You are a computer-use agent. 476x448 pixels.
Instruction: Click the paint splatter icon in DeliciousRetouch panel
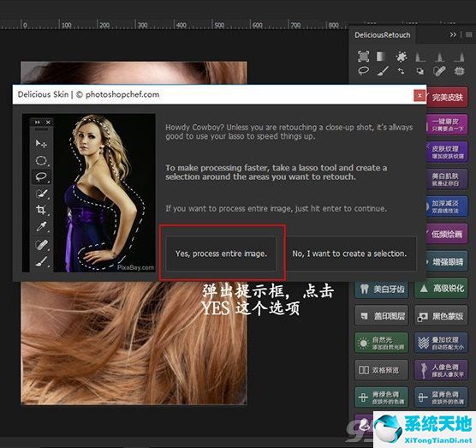point(402,57)
